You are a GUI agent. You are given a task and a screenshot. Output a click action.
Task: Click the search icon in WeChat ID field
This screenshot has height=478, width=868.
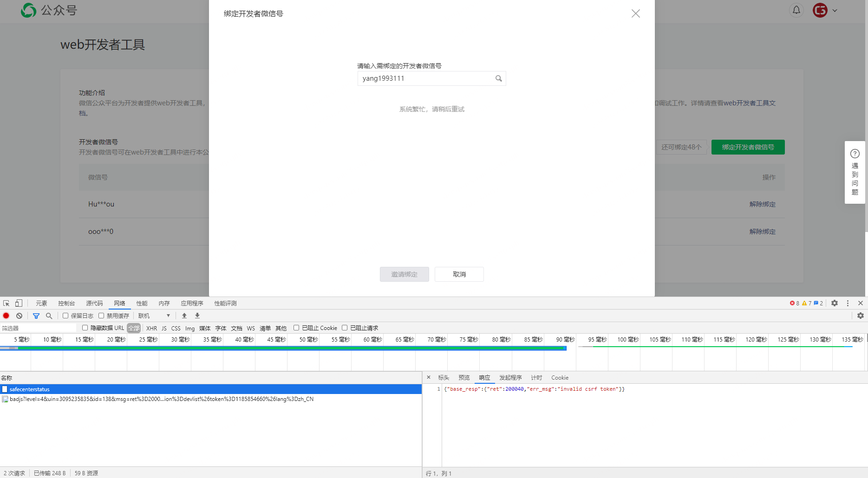tap(499, 78)
